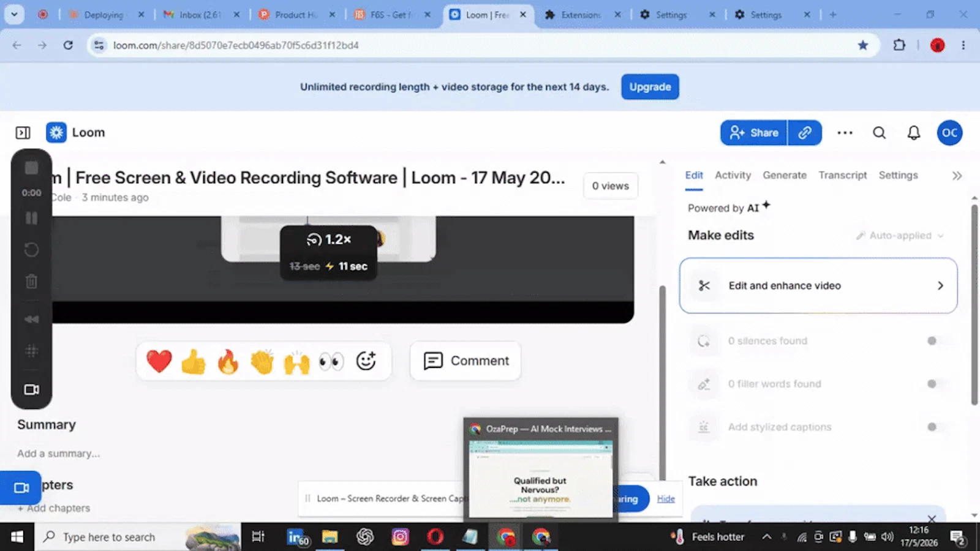Open the browser extensions puzzle icon
Image resolution: width=980 pixels, height=551 pixels.
899,45
